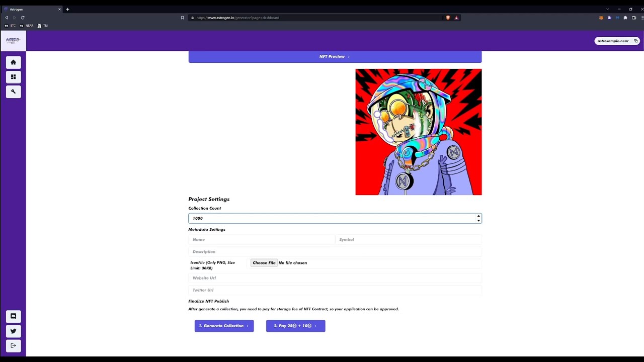Viewport: 644px width, 362px height.
Task: Open Brave Rewards triangle icon
Action: coord(456,18)
